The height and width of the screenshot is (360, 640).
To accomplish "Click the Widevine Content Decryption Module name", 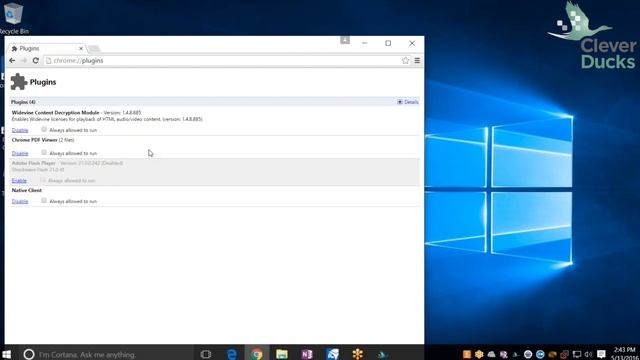I will click(56, 113).
